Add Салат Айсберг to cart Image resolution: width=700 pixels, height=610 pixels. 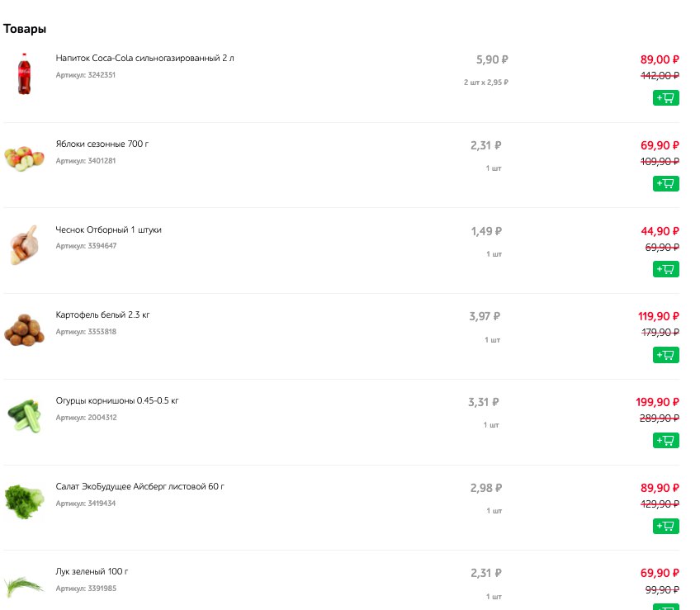[665, 526]
